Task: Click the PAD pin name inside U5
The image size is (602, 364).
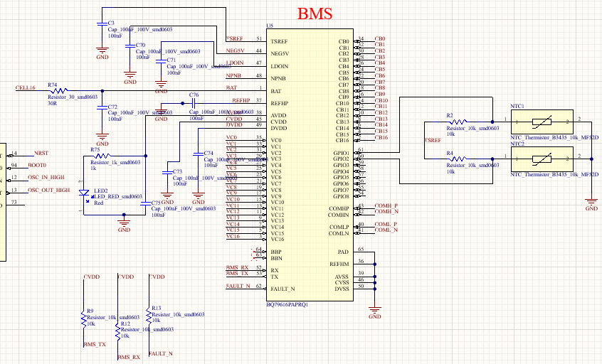Action: click(343, 252)
